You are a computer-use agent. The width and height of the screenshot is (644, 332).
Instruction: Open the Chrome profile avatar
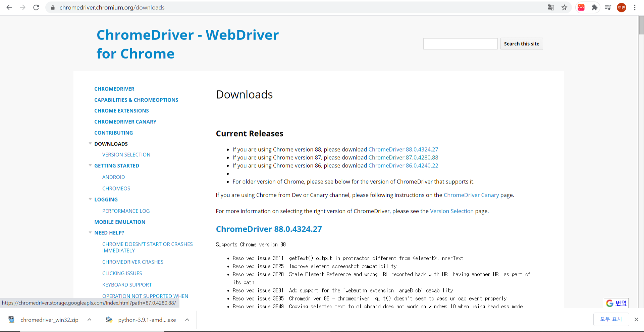tap(621, 7)
